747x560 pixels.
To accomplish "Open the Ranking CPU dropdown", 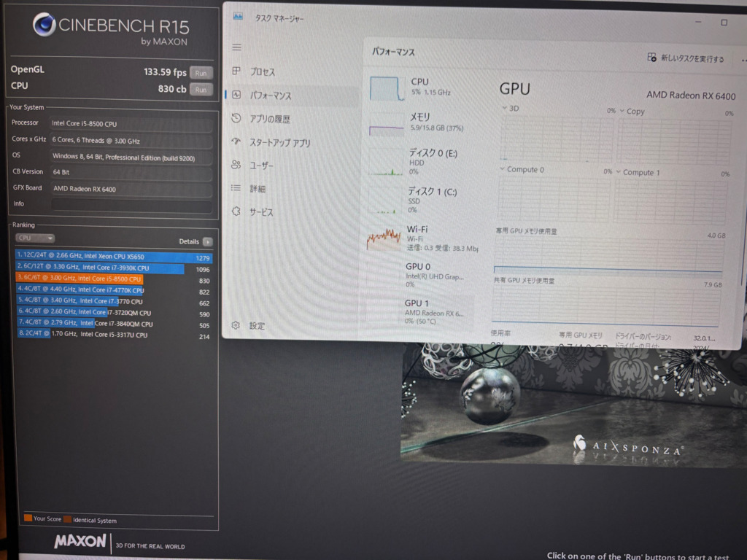I will [35, 238].
